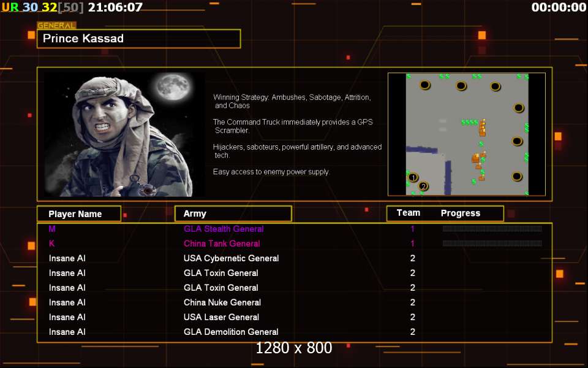
Task: Click GLA Stealth General army entry
Action: [224, 229]
